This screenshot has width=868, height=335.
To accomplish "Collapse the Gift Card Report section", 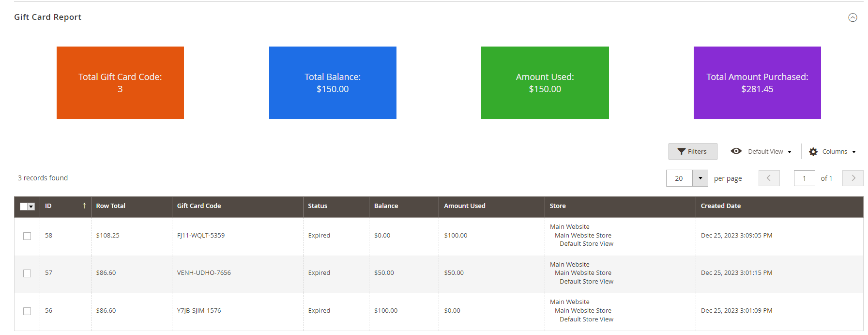I will coord(853,17).
